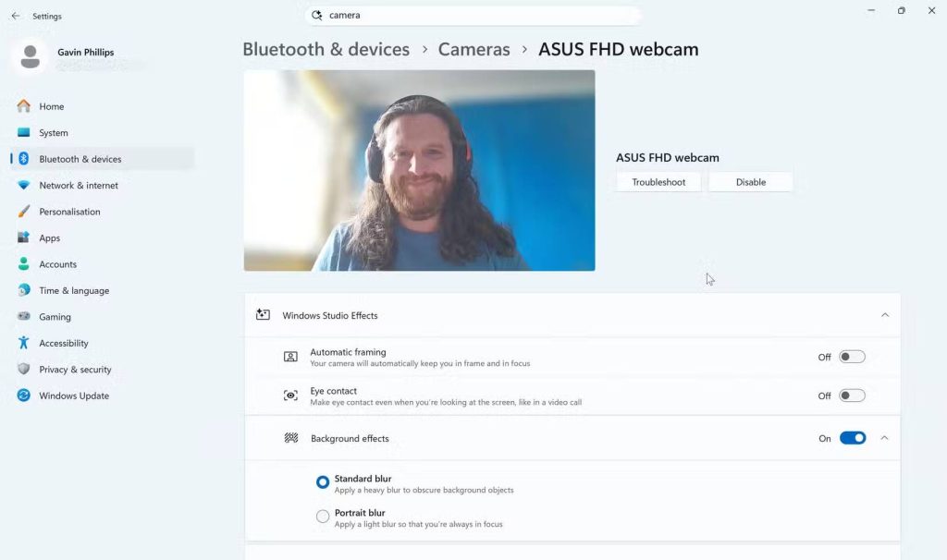Click ASUS FHD webcam label beside preview
The height and width of the screenshot is (560, 947).
[668, 157]
